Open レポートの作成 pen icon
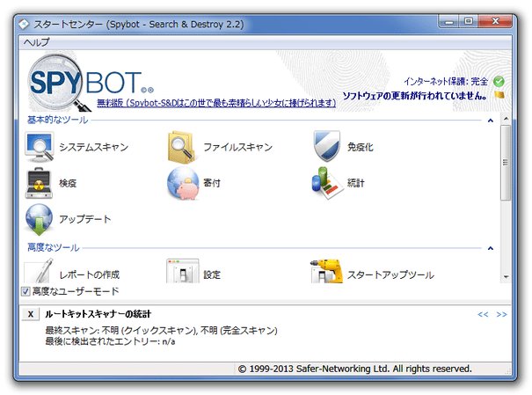The image size is (532, 395). pyautogui.click(x=39, y=271)
